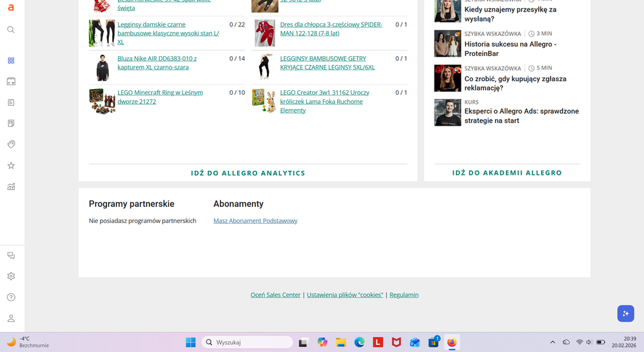This screenshot has height=352, width=644.
Task: Open the LEGO Minecraft Ring w Leśnym dworze offer
Action: (160, 97)
